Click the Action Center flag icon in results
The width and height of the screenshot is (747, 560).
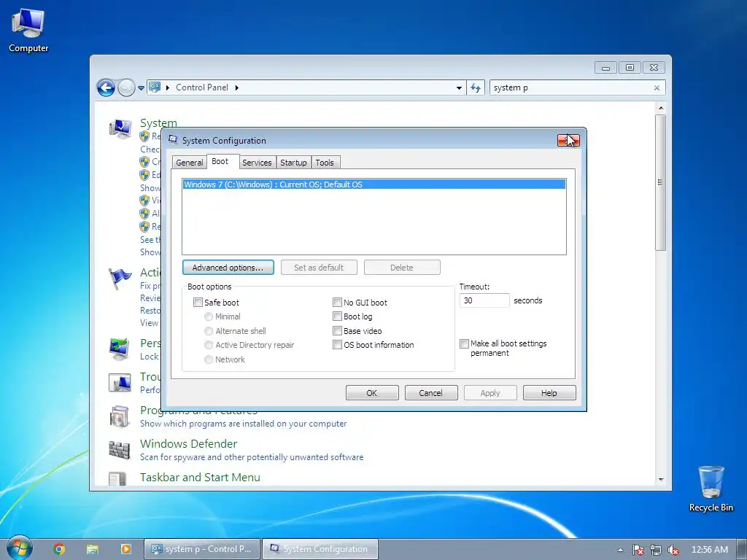(x=120, y=279)
